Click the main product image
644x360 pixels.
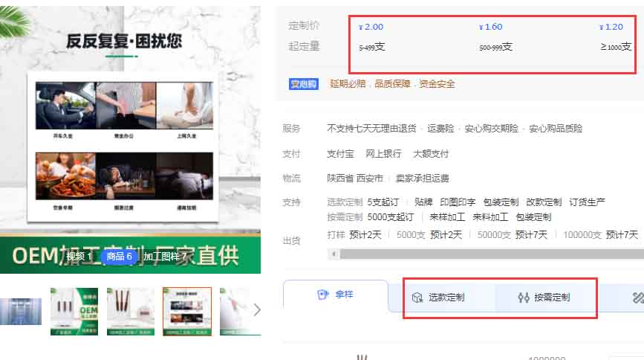(130, 134)
